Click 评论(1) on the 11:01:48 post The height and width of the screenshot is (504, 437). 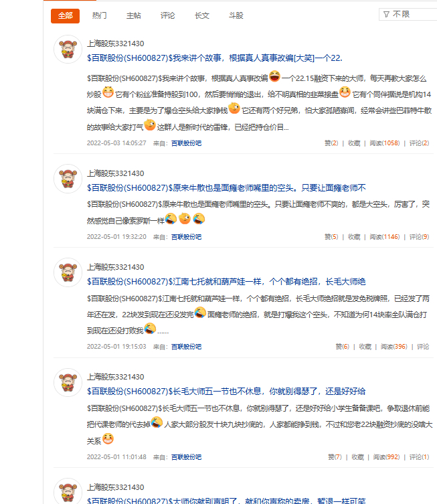pyautogui.click(x=419, y=456)
